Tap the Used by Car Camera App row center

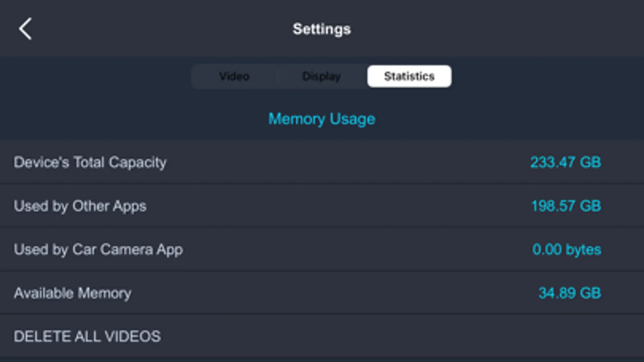tap(322, 249)
